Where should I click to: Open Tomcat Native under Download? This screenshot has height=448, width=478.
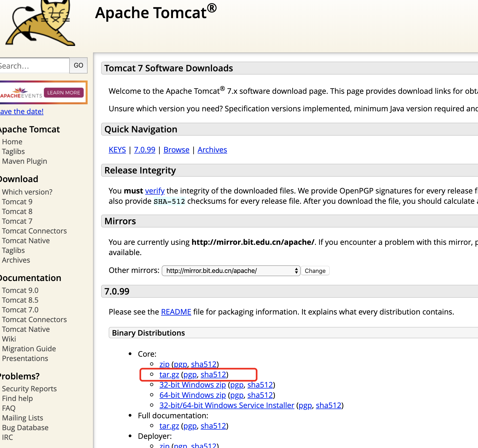26,241
